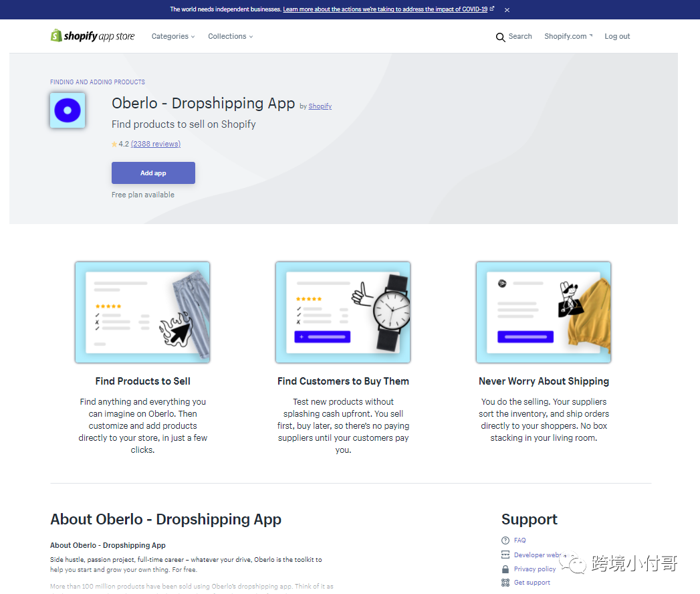Viewport: 700px width, 594px height.
Task: Open the Shopify developer link
Action: tap(320, 106)
